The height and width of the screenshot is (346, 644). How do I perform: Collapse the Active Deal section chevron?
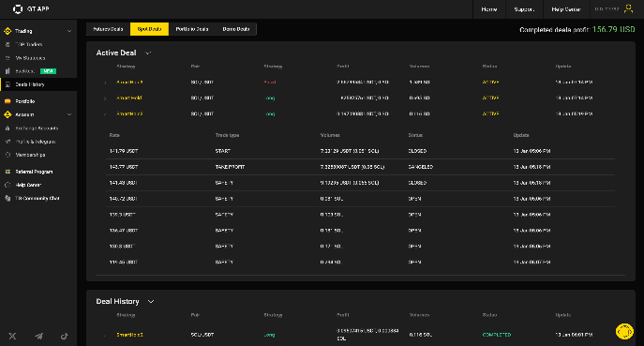(x=148, y=53)
